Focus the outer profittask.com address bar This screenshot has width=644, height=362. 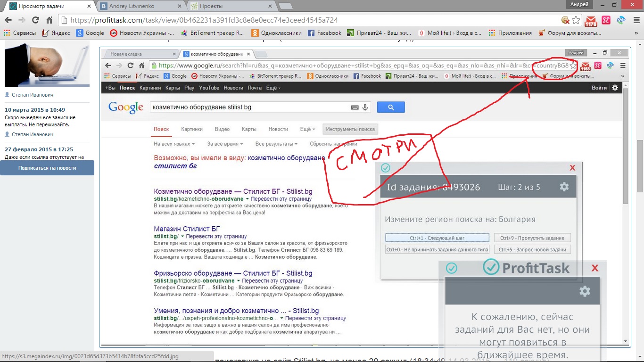pyautogui.click(x=311, y=20)
